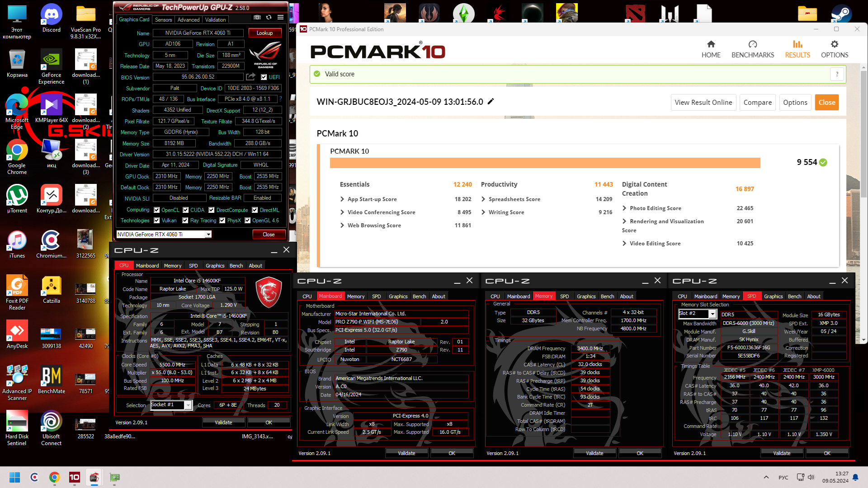Toggle the CUDA checkbox
The height and width of the screenshot is (488, 868).
click(x=186, y=210)
